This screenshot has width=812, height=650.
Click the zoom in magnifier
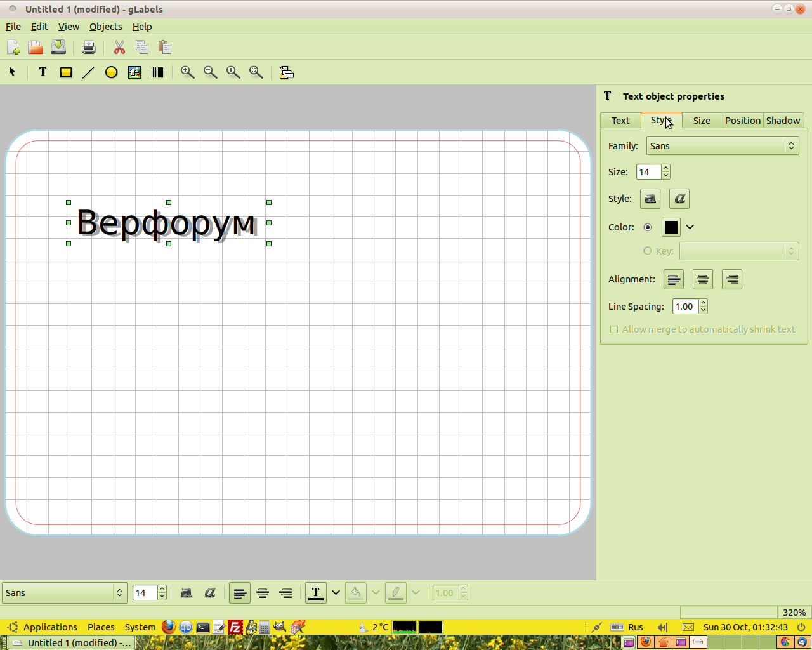[x=187, y=72]
